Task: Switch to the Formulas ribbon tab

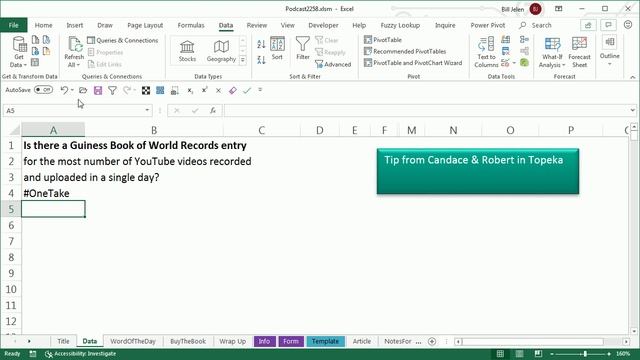Action: tap(191, 25)
